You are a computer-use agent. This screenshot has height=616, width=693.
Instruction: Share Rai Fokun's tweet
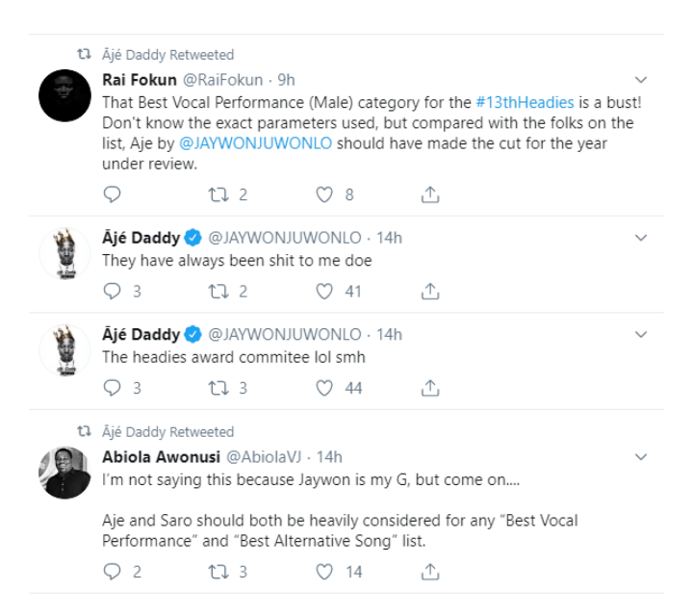pyautogui.click(x=431, y=194)
